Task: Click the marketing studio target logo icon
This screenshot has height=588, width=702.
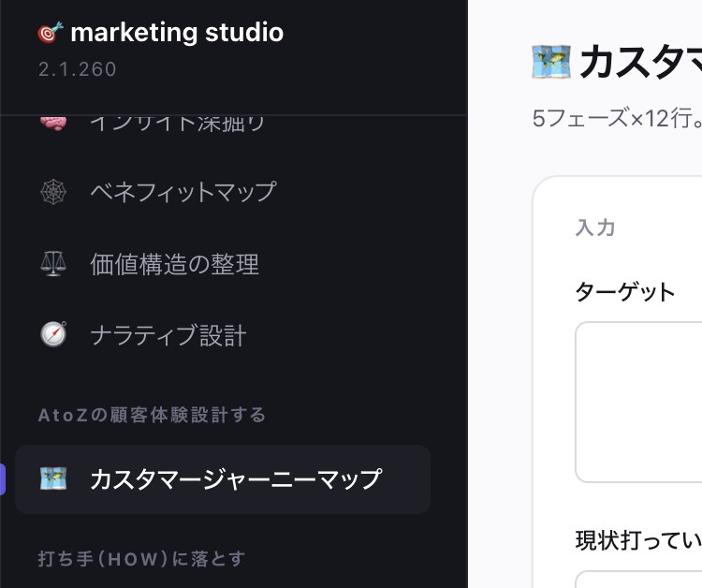Action: tap(51, 33)
